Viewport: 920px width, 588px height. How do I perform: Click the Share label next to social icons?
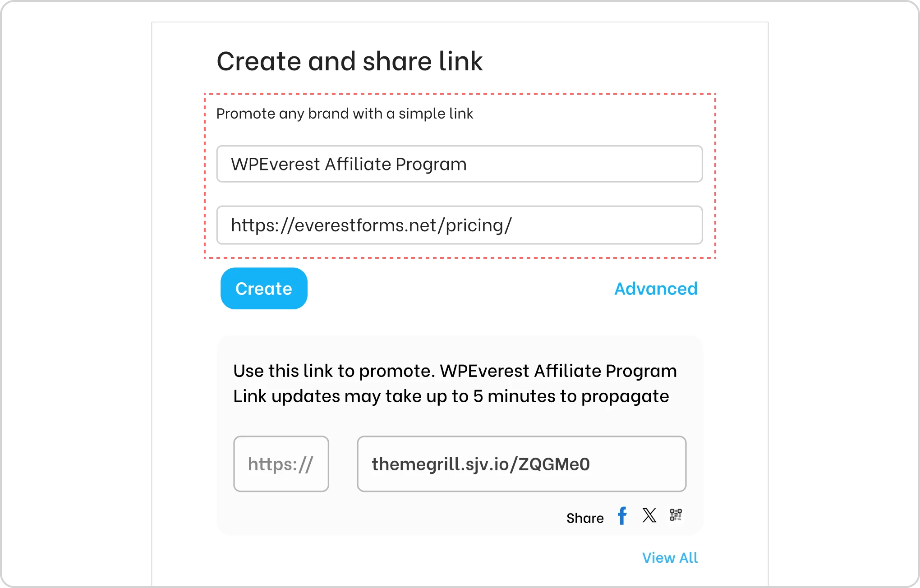[585, 518]
